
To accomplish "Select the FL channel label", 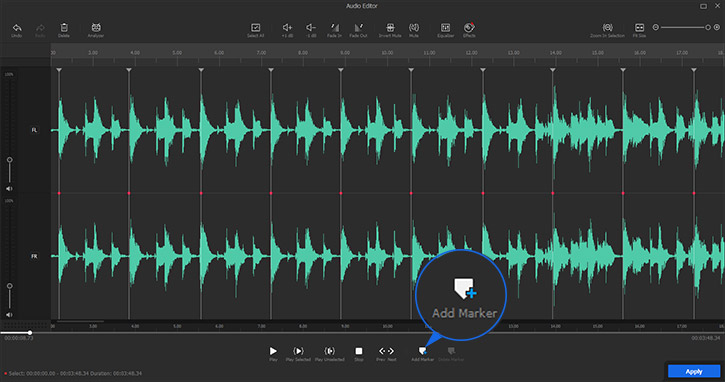I will 34,130.
